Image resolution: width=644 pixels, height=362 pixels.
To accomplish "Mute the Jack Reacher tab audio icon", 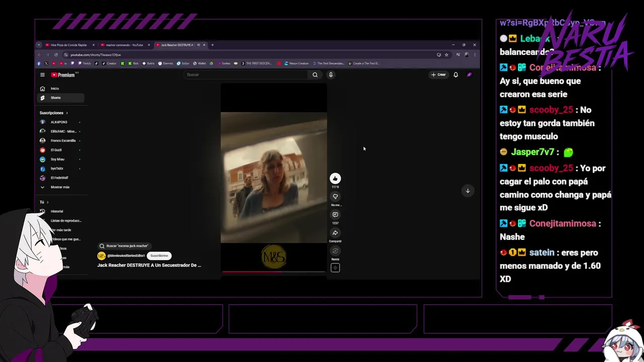I will point(198,45).
